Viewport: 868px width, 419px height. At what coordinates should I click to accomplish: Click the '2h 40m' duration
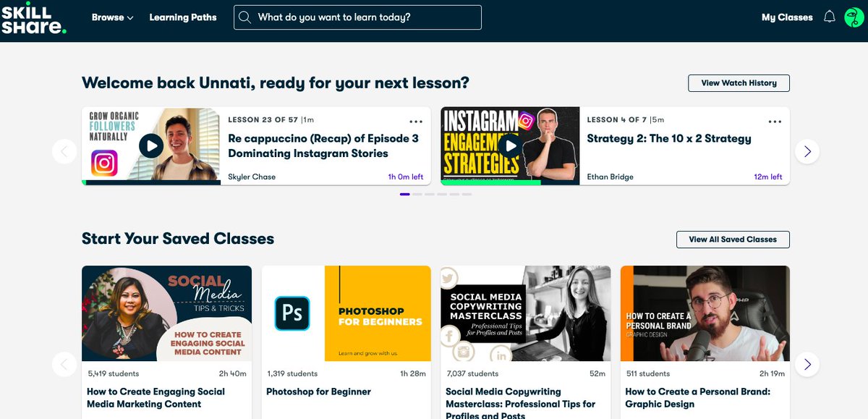pos(233,374)
